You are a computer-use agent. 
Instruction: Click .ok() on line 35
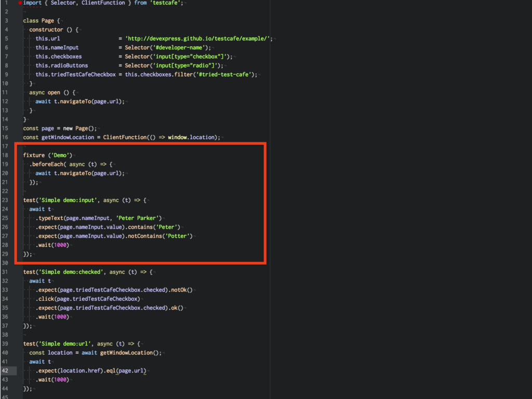(x=176, y=308)
